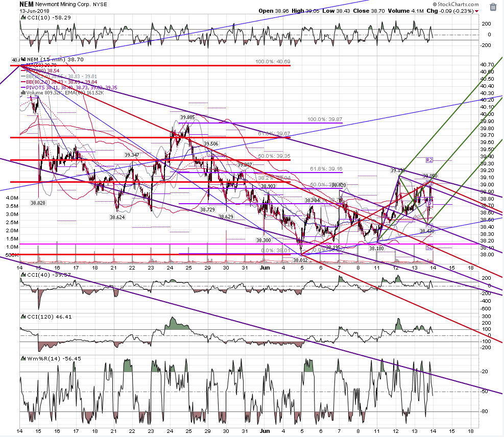Click the 38.012 low label
Viewport: 504px width, 437px height.
pos(301,260)
